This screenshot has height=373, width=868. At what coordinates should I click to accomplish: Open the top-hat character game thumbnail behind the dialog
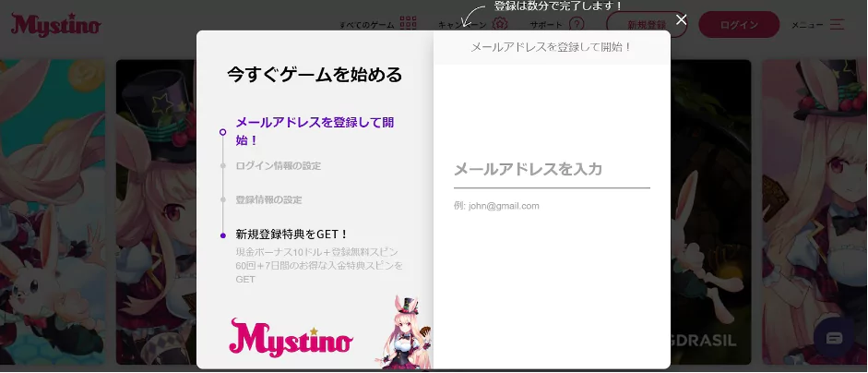pyautogui.click(x=156, y=211)
